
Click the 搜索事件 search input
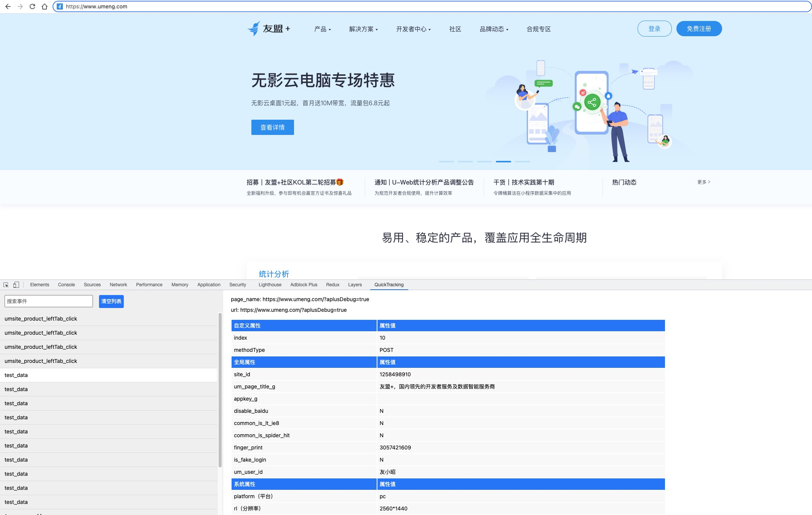pyautogui.click(x=49, y=301)
